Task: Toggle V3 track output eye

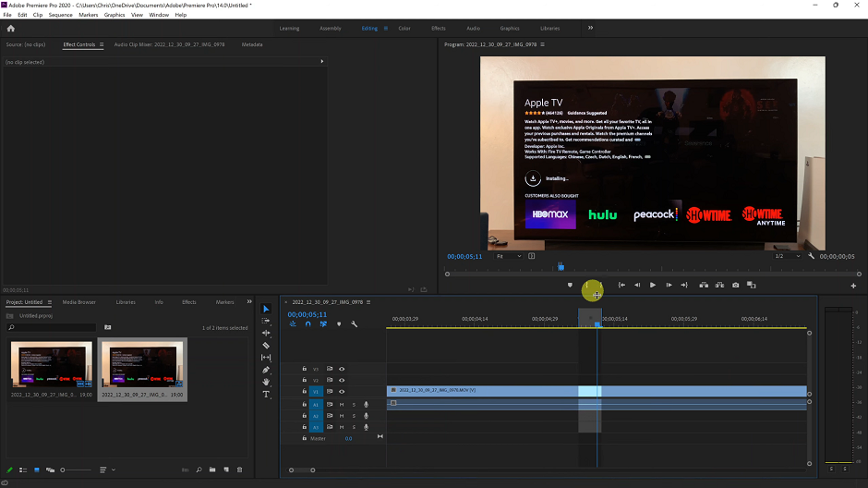Action: click(342, 369)
